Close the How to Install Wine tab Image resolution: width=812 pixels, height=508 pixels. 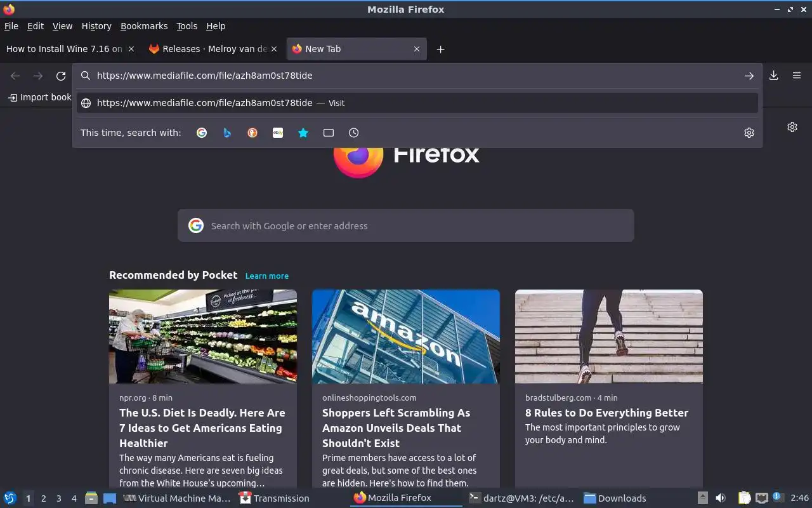pos(131,49)
